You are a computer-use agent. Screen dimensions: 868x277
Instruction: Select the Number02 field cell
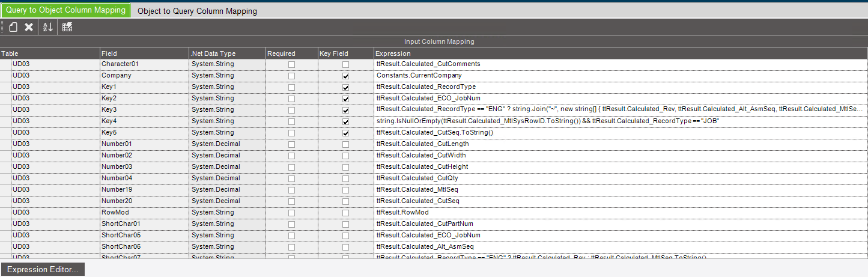coord(144,156)
